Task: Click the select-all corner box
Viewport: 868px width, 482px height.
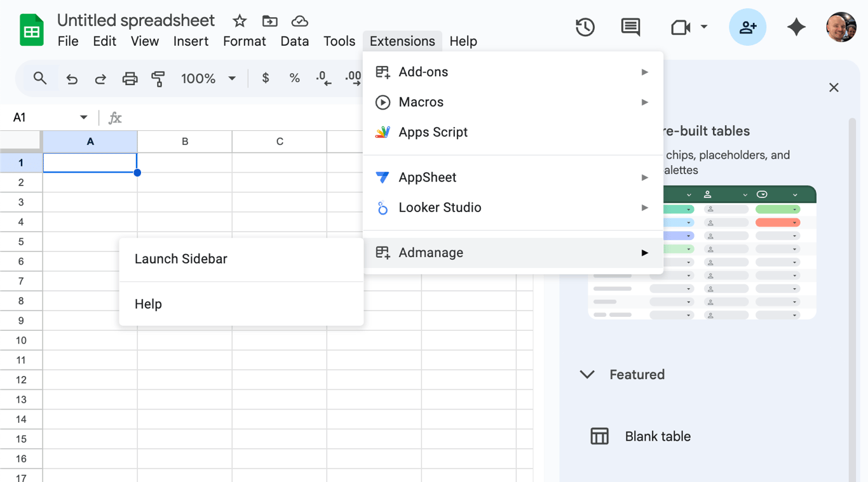Action: tap(21, 142)
